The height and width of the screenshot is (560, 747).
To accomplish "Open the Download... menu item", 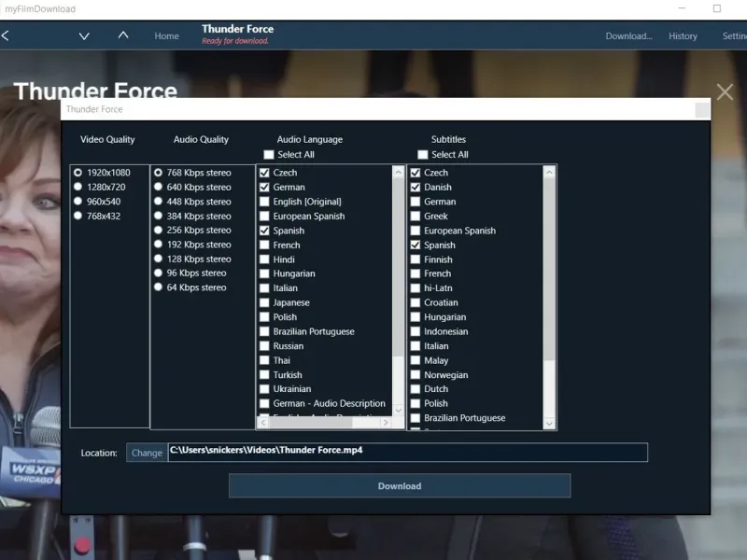I will click(628, 36).
